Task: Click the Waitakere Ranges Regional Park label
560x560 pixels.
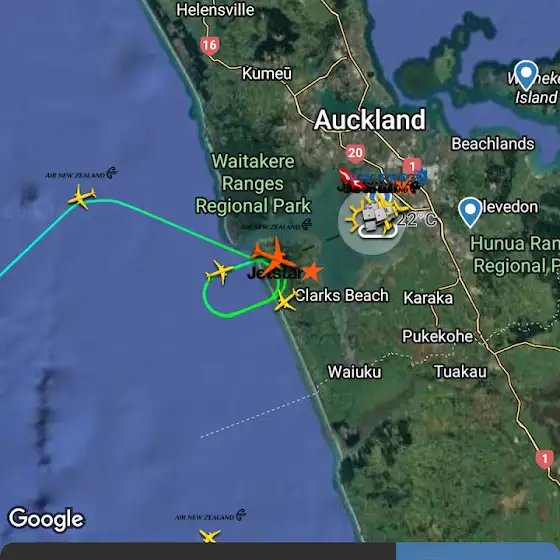Action: tap(253, 184)
